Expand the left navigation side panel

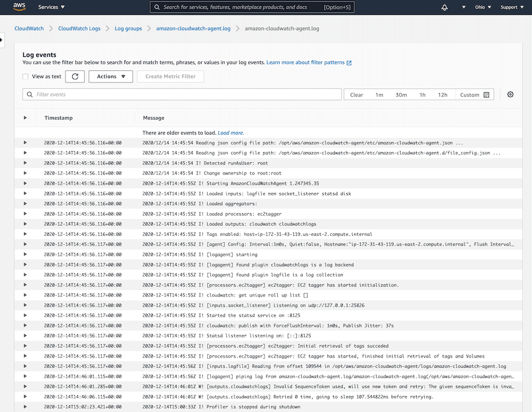(2, 39)
